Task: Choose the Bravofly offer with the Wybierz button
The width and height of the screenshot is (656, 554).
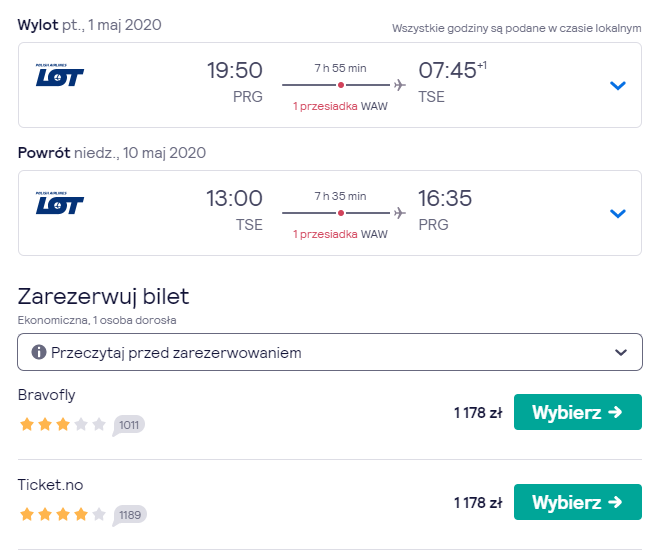Action: (x=577, y=412)
